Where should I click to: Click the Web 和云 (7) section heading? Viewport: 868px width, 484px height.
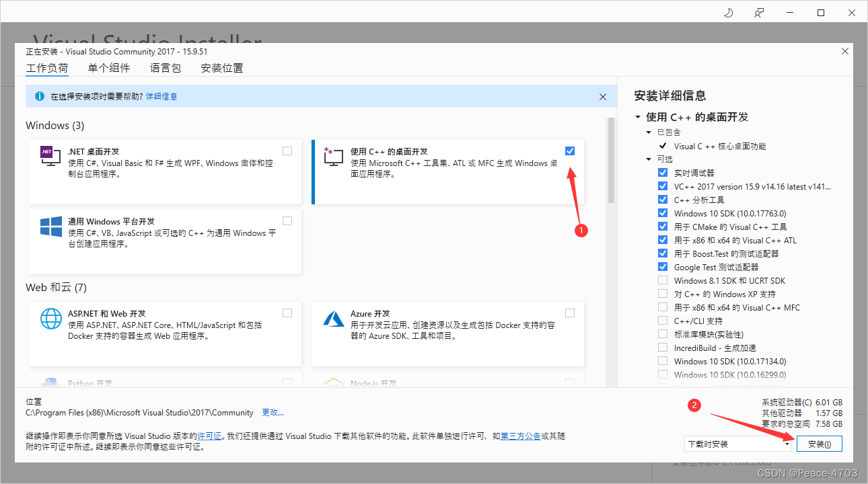tap(57, 288)
